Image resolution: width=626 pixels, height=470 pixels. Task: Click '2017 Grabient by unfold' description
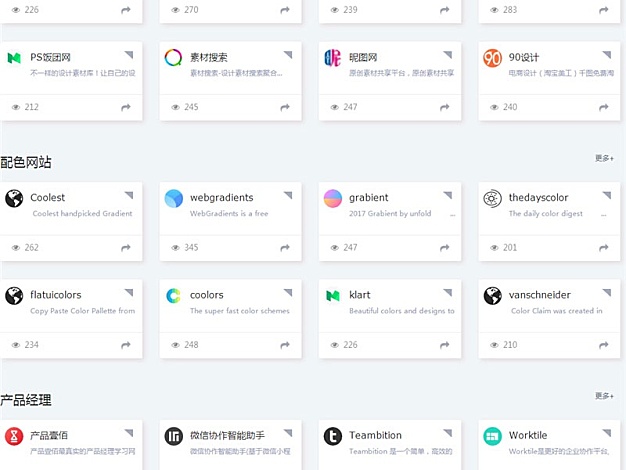[390, 214]
